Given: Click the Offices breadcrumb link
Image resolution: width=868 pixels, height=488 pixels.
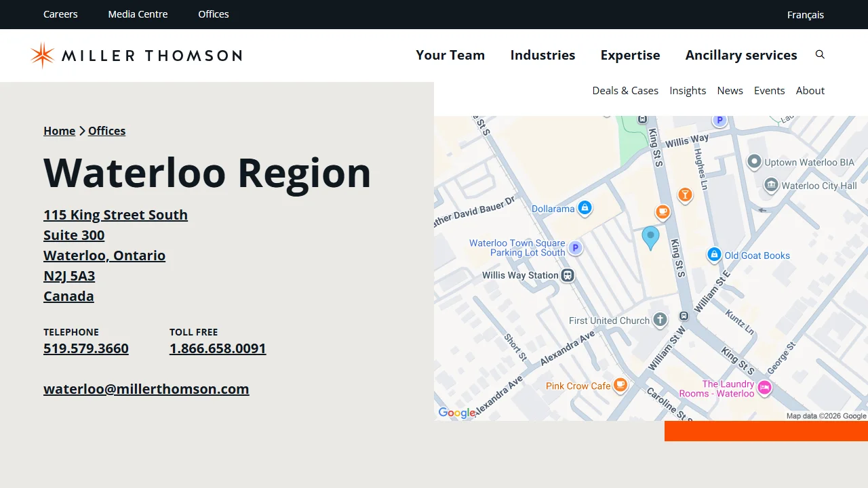Looking at the screenshot, I should point(106,131).
